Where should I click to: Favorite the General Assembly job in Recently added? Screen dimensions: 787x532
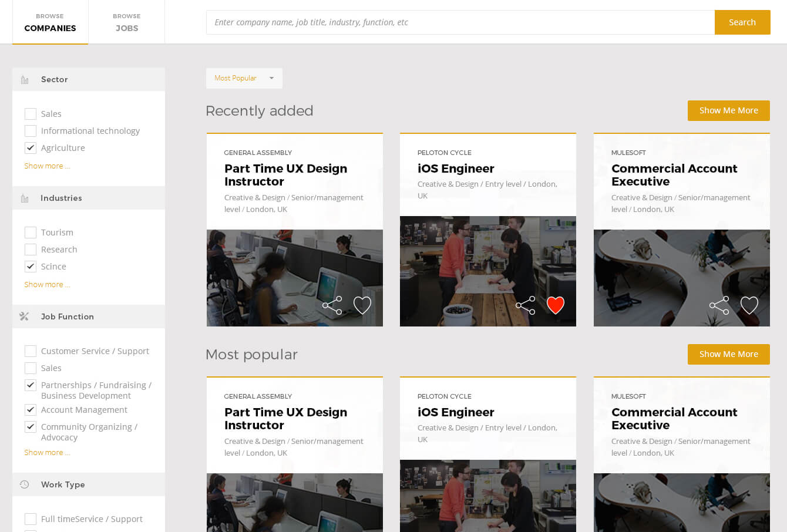362,305
